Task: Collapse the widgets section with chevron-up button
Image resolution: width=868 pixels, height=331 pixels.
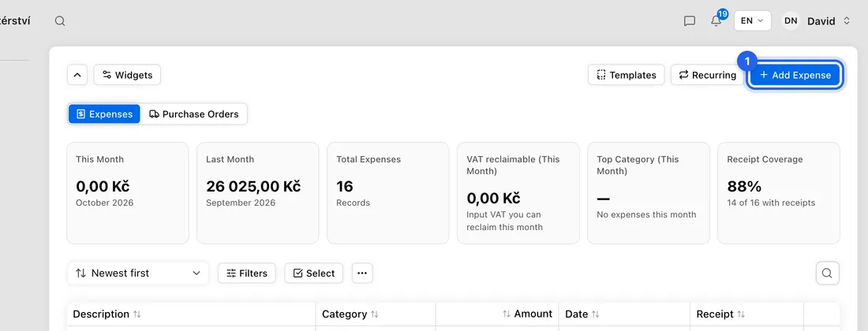Action: (x=77, y=75)
